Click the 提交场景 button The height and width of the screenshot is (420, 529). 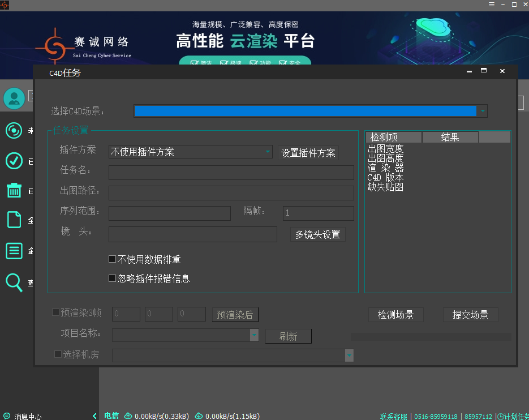pos(470,315)
